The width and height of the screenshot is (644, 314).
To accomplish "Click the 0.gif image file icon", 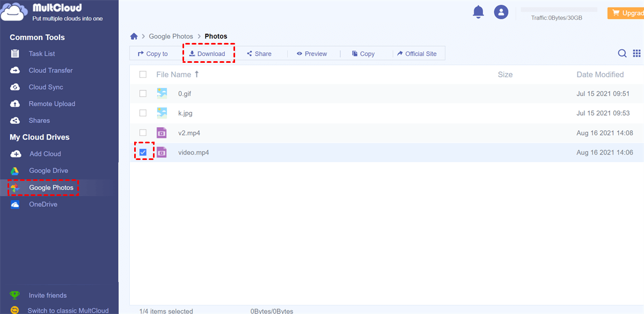I will pos(162,93).
